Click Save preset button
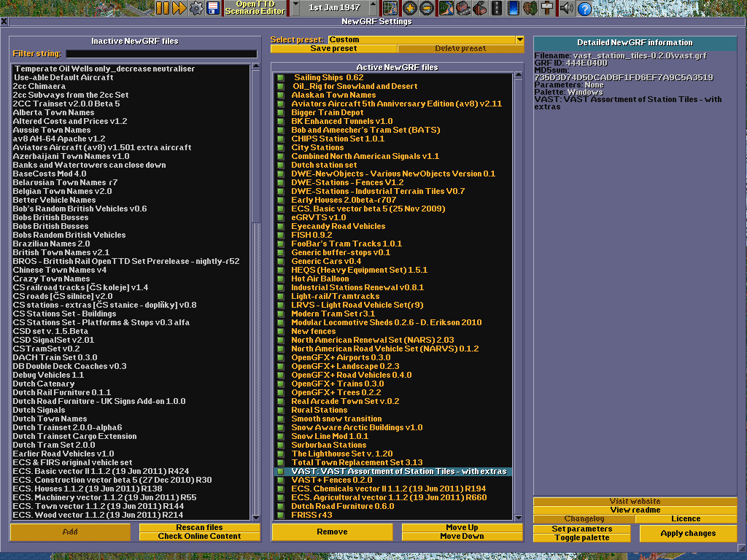This screenshot has width=747, height=560. coord(333,49)
